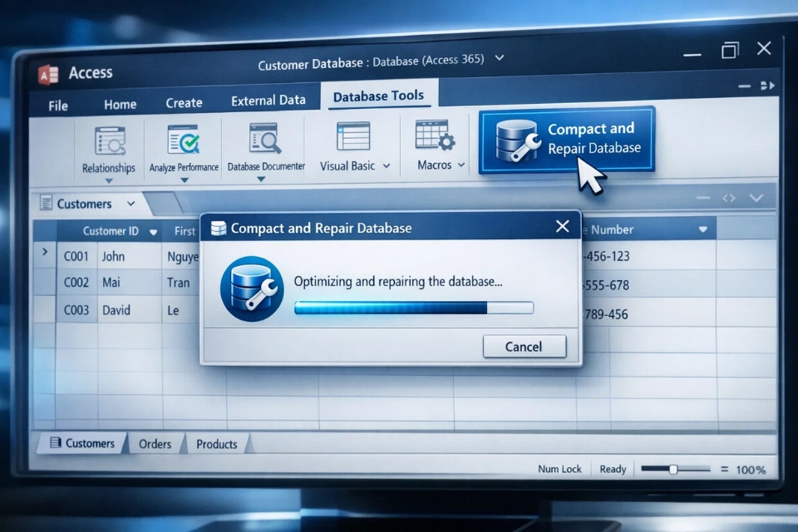The width and height of the screenshot is (798, 532).
Task: Close the Compact and Repair dialog
Action: coord(563,226)
